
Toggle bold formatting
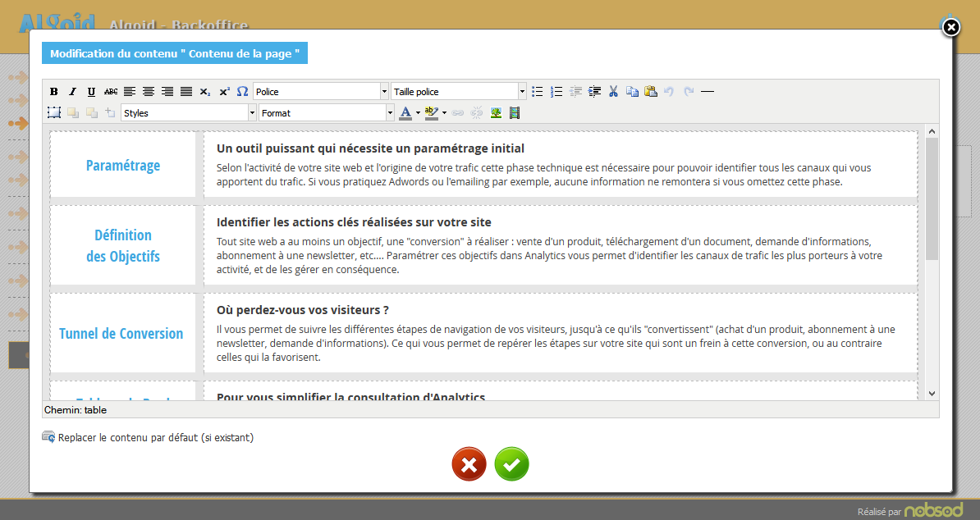click(x=53, y=92)
